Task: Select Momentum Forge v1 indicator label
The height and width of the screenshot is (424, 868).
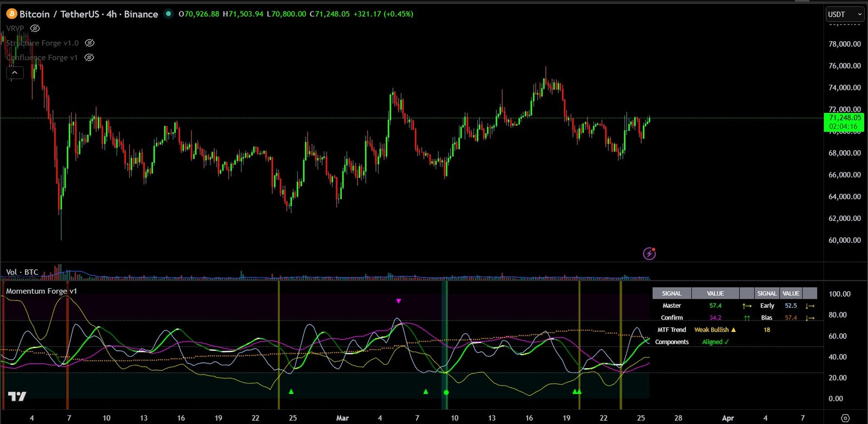Action: coord(41,291)
